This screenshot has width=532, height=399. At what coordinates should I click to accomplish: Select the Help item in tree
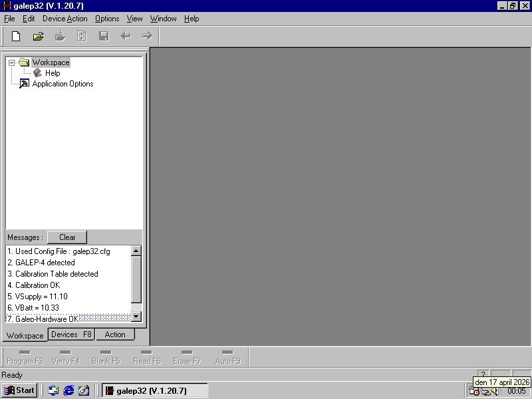click(x=52, y=73)
